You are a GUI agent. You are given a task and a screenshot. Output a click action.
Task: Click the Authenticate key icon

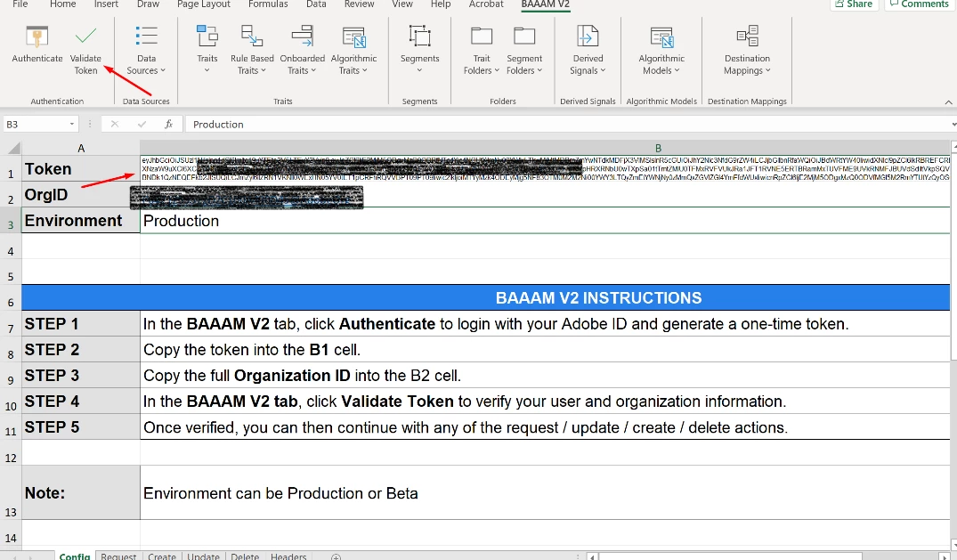[x=37, y=37]
